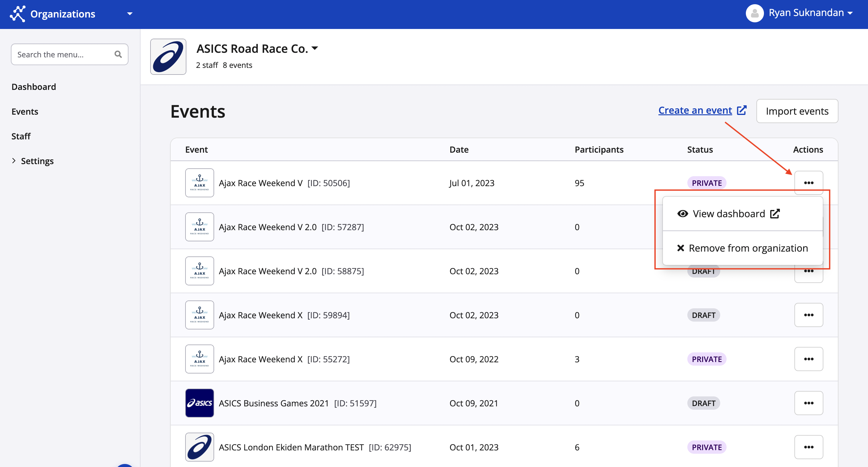Click the Event column header
Viewport: 868px width, 467px height.
point(196,150)
